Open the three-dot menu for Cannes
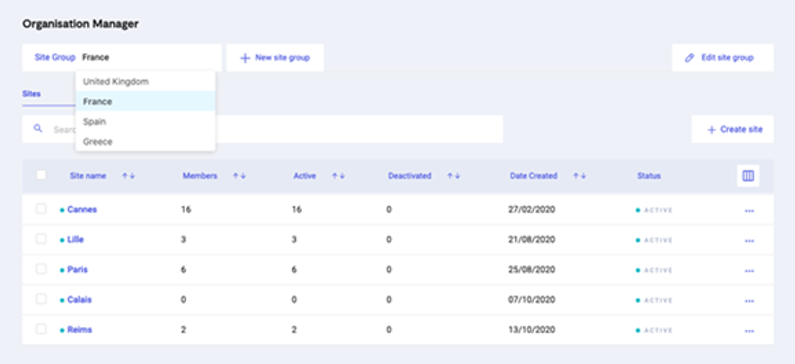The width and height of the screenshot is (795, 364). point(749,210)
